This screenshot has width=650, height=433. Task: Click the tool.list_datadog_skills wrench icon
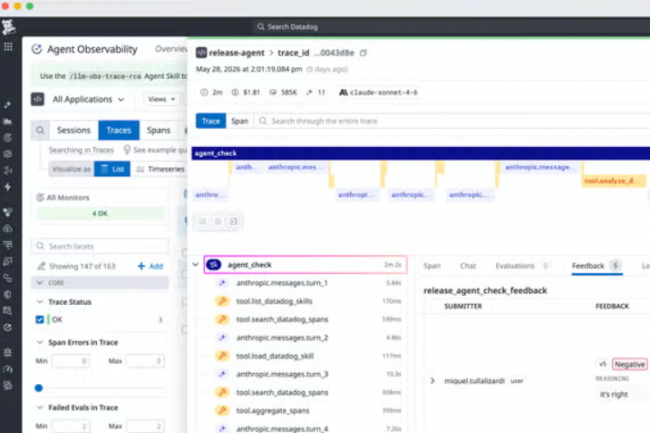coord(222,301)
